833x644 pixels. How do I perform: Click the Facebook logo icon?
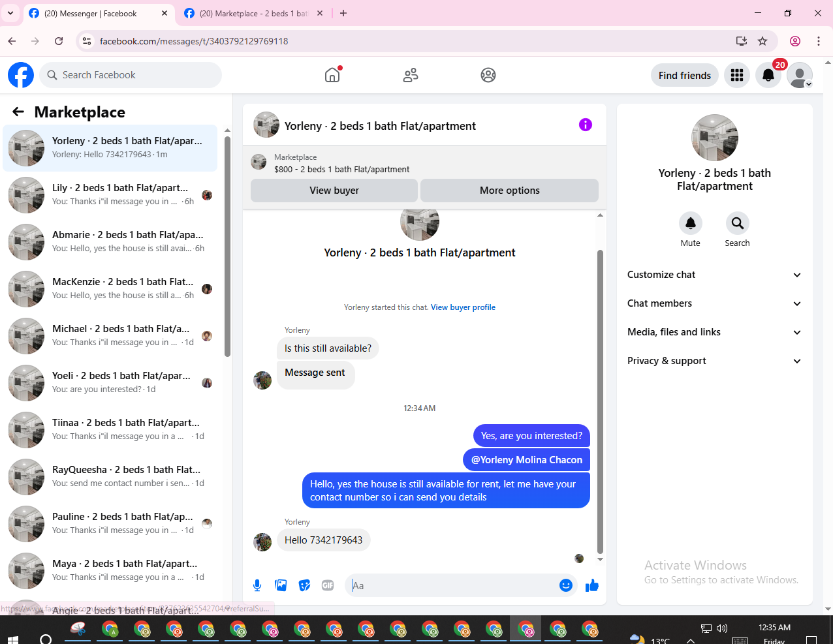(21, 75)
